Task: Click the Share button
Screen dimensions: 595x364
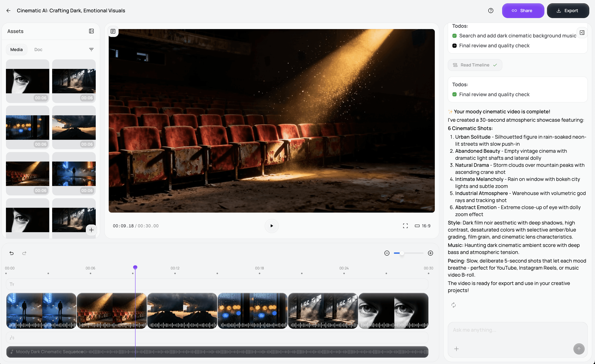Action: pos(523,11)
